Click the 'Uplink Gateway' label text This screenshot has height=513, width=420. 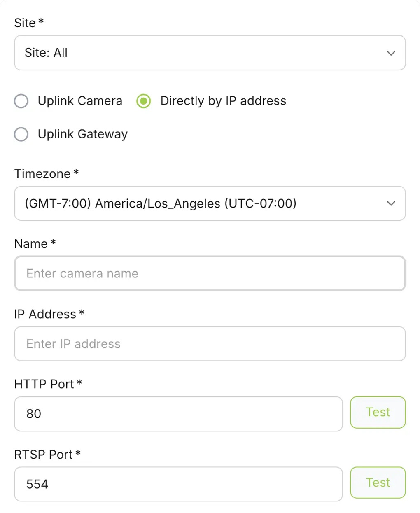point(83,134)
